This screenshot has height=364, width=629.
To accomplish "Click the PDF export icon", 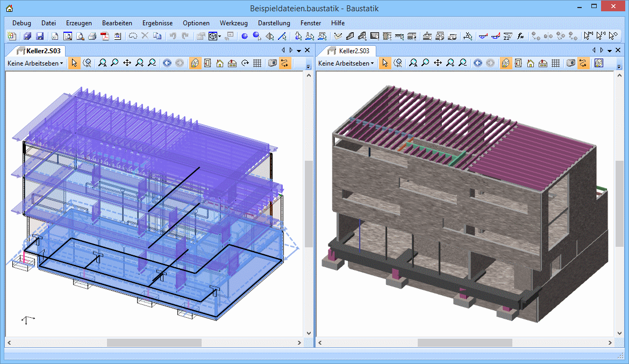I will pyautogui.click(x=105, y=36).
